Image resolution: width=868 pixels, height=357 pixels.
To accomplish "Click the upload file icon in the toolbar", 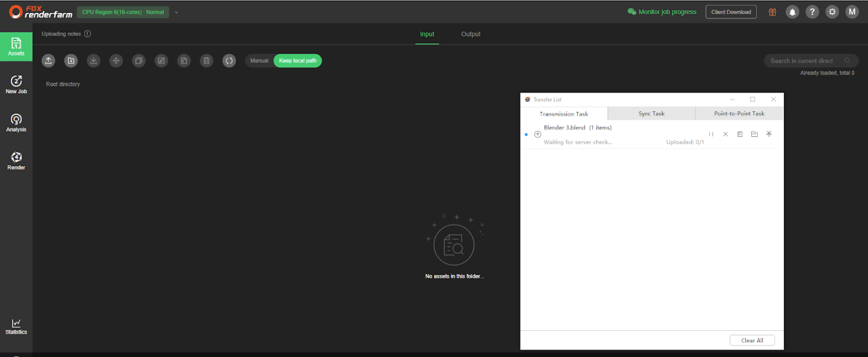I will point(49,61).
